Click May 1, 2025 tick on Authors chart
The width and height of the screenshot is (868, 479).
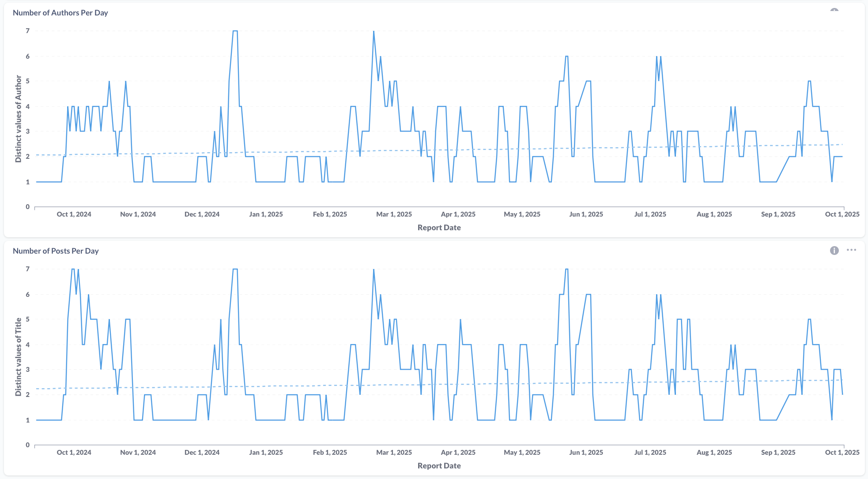tap(522, 214)
